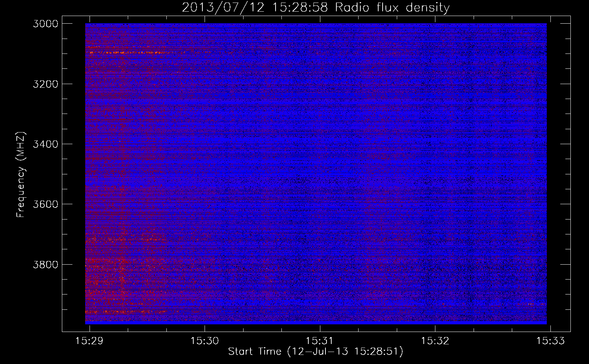Click the 3400 frequency tick label
The width and height of the screenshot is (589, 364).
[x=46, y=144]
